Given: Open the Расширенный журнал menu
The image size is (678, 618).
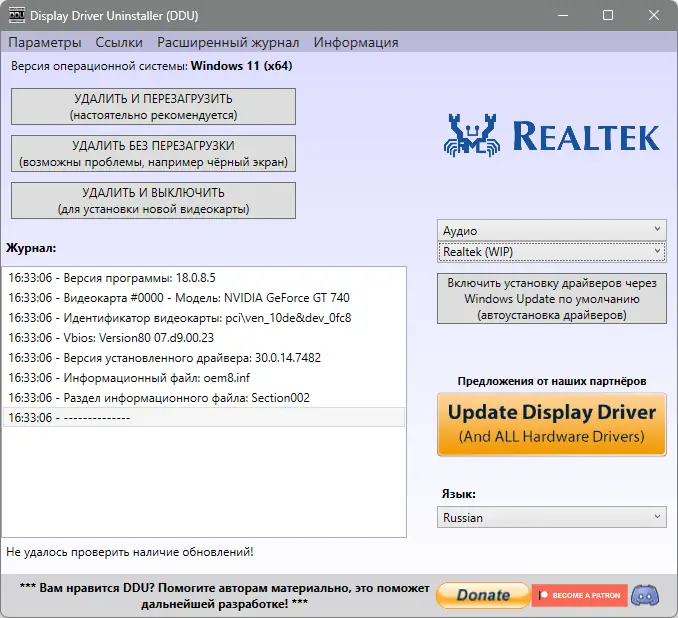Looking at the screenshot, I should tap(228, 42).
